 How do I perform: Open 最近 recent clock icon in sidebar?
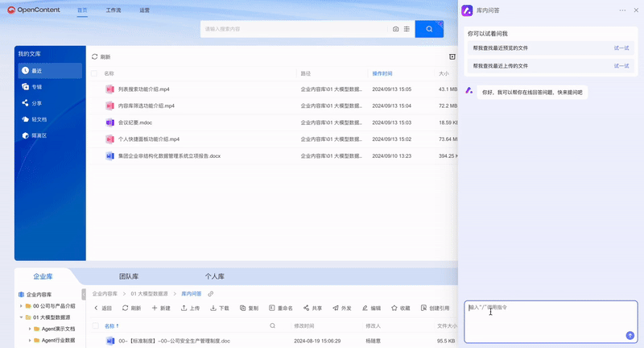click(26, 71)
